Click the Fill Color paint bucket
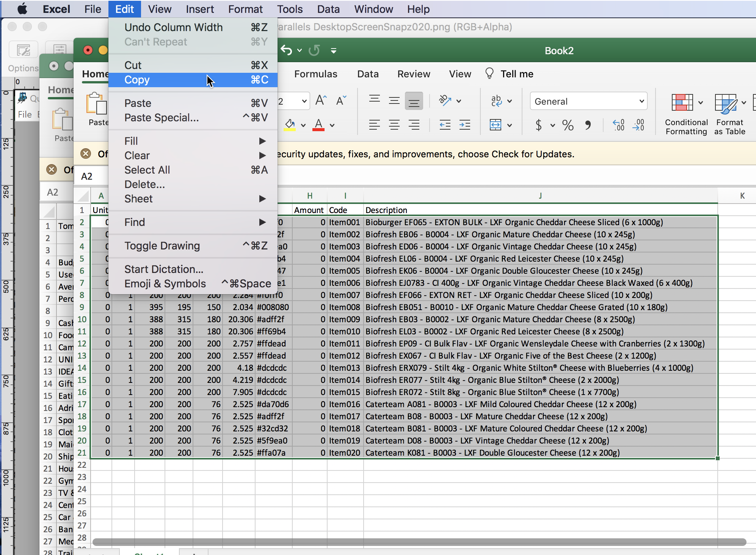756x555 pixels. tap(290, 125)
